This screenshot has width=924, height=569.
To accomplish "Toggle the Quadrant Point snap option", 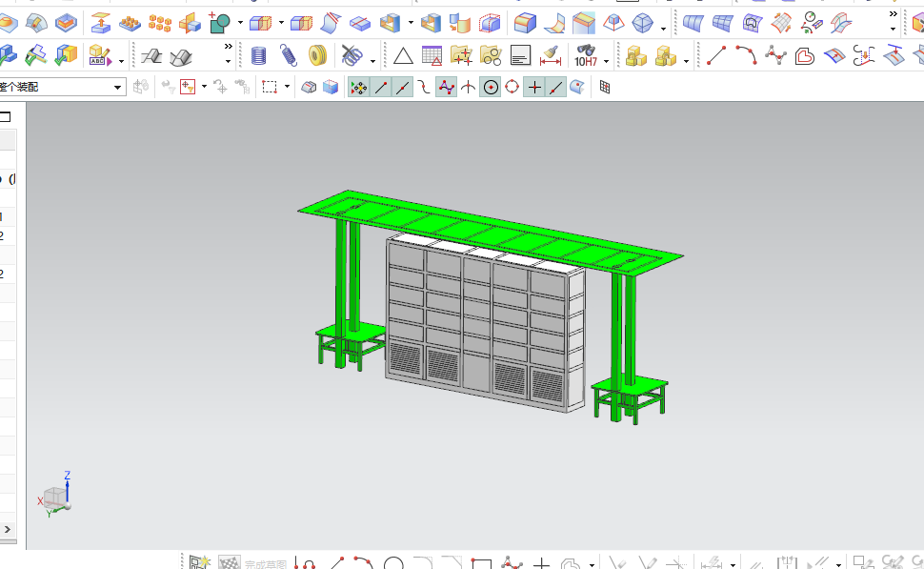I will point(512,88).
